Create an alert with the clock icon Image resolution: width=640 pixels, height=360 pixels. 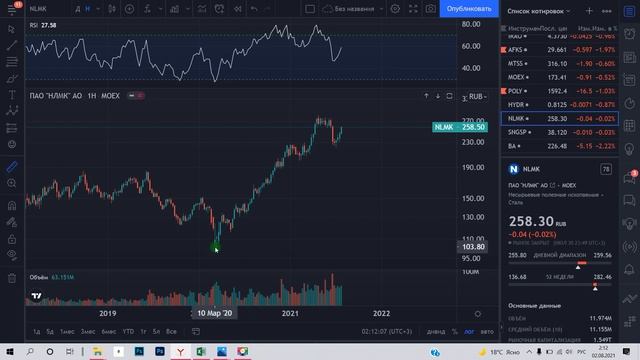[x=219, y=9]
